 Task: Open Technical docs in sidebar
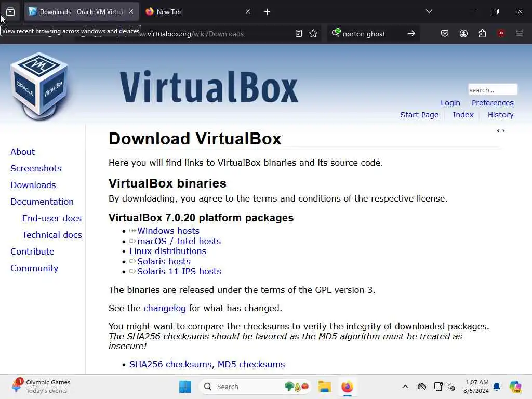click(x=52, y=235)
